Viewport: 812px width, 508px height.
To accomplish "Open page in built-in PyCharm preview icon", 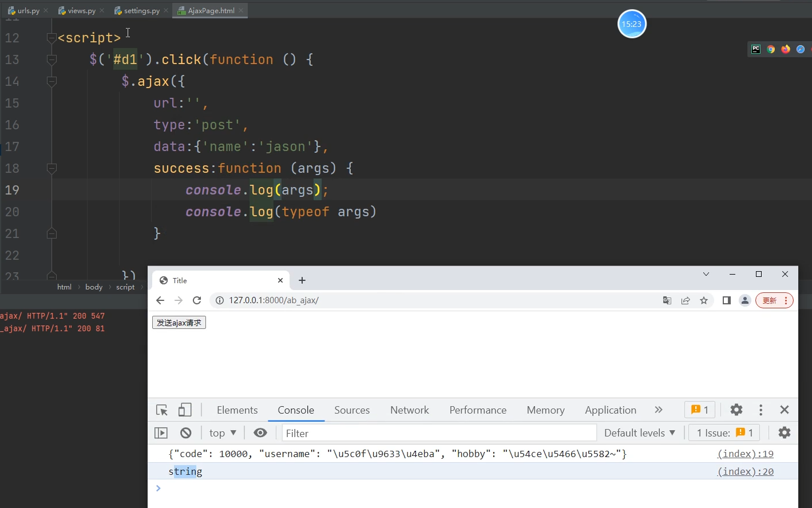I will (x=756, y=49).
